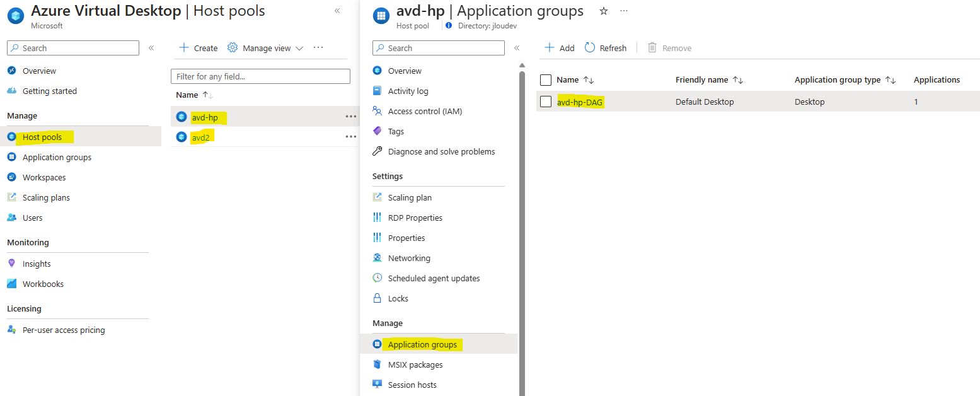Check the avd-hp-DAG row checkbox
980x396 pixels.
(x=546, y=102)
